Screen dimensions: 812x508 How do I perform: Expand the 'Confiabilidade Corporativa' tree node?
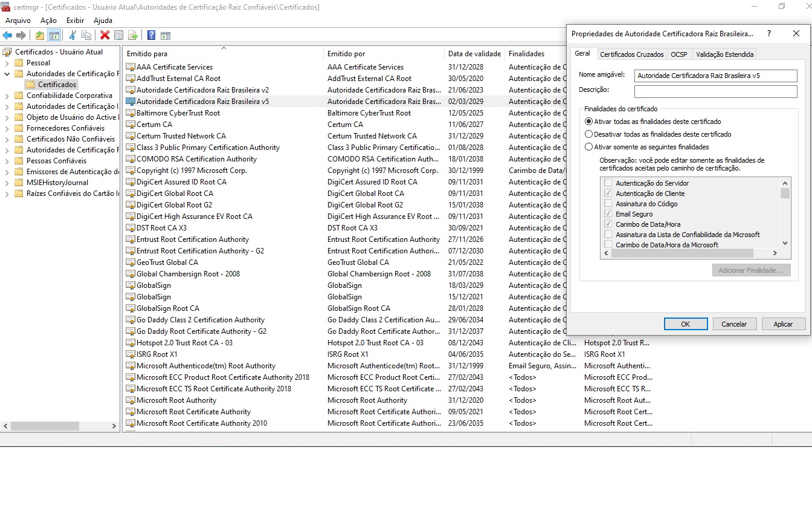[x=6, y=94]
